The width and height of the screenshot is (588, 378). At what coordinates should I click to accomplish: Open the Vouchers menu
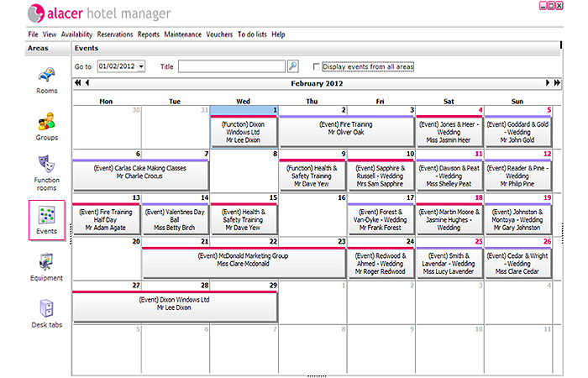[219, 34]
